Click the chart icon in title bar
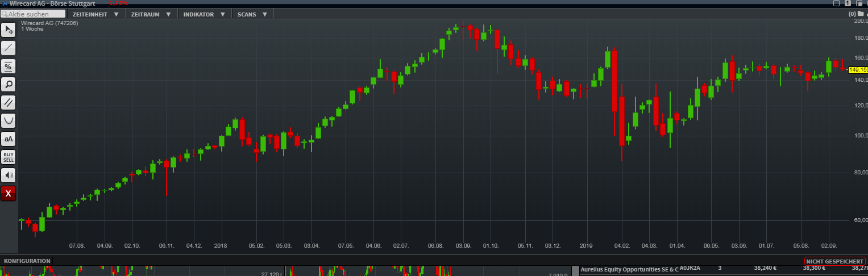Image resolution: width=868 pixels, height=276 pixels. [3, 3]
